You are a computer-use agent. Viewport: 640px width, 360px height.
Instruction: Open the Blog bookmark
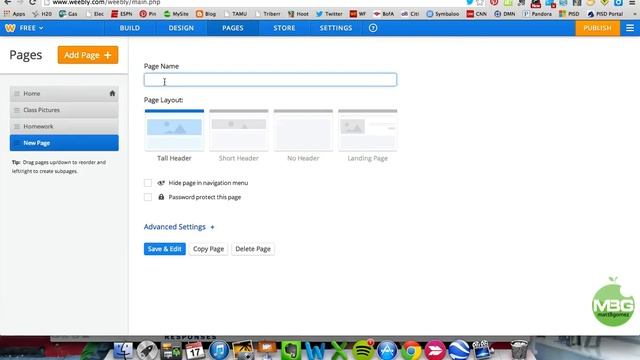click(206, 14)
